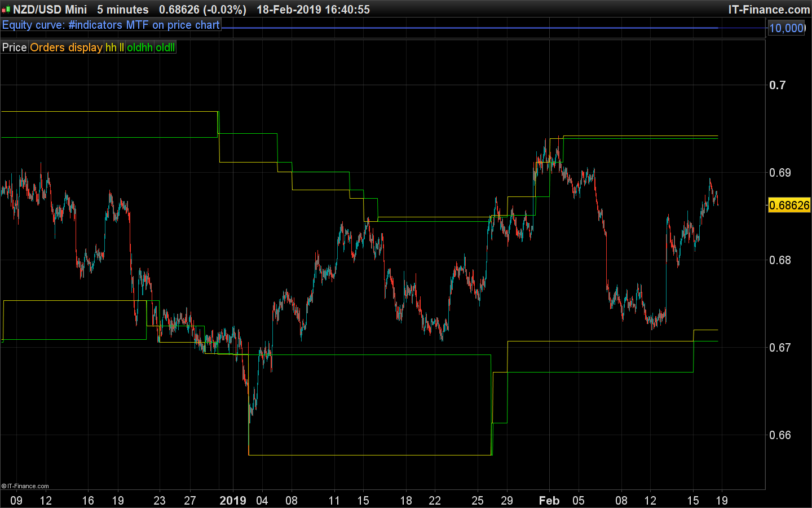Viewport: 812px width, 508px height.
Task: Click the 04 date label on time axis
Action: click(x=262, y=501)
